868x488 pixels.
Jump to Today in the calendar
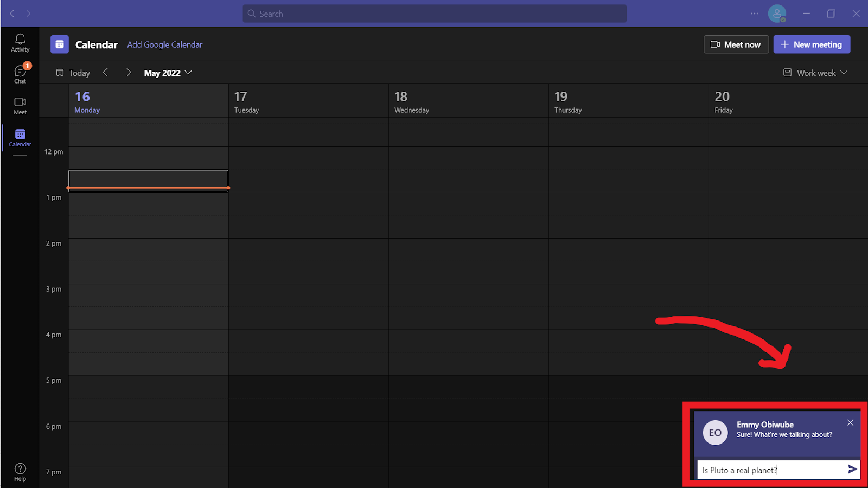79,72
